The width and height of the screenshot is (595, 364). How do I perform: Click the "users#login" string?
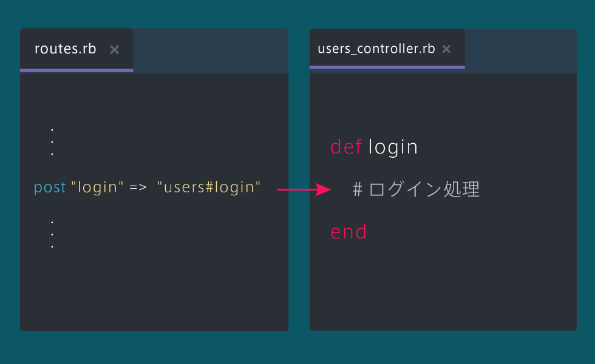point(209,187)
